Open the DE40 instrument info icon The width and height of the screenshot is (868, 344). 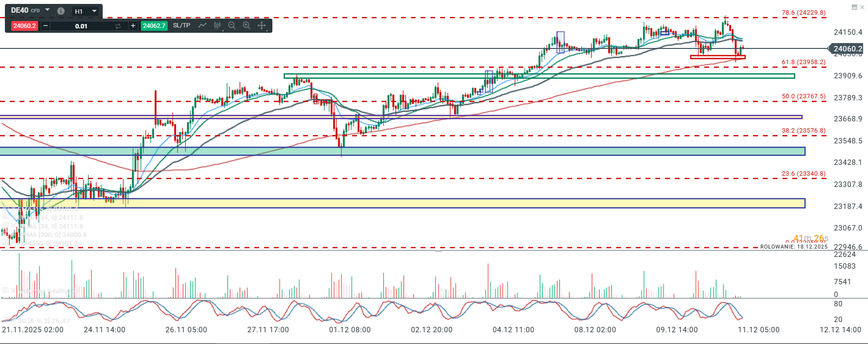pyautogui.click(x=61, y=11)
